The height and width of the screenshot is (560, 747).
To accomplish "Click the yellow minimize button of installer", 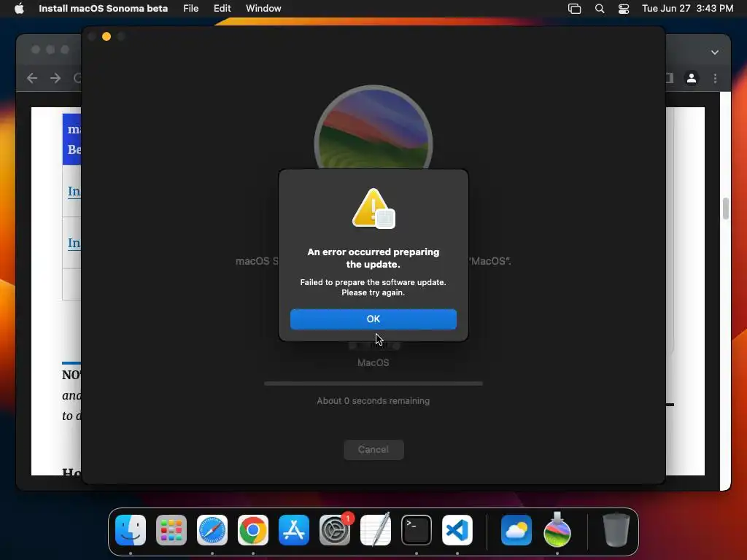I will click(107, 36).
